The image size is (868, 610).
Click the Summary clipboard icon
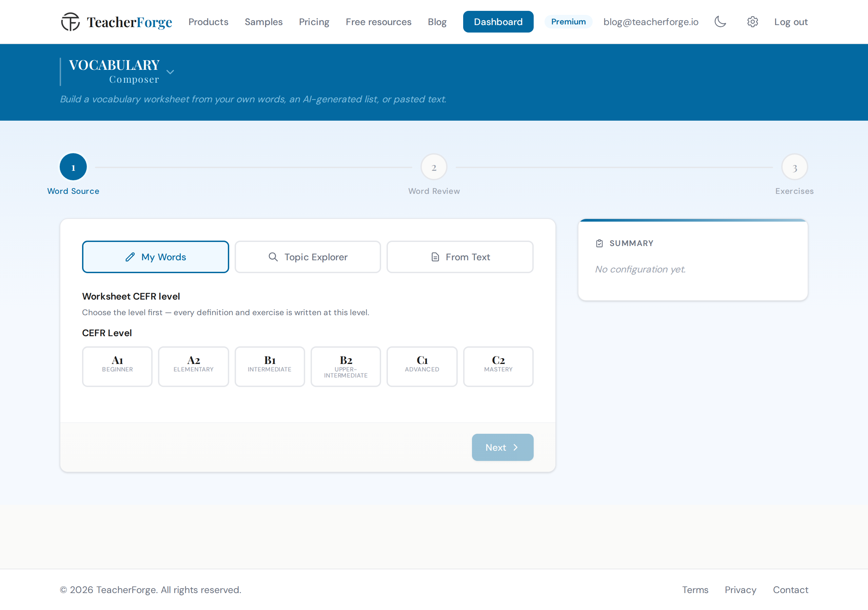599,243
